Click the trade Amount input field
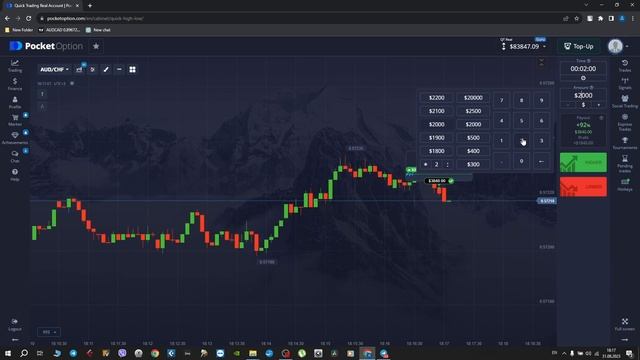640x360 pixels. (x=583, y=96)
